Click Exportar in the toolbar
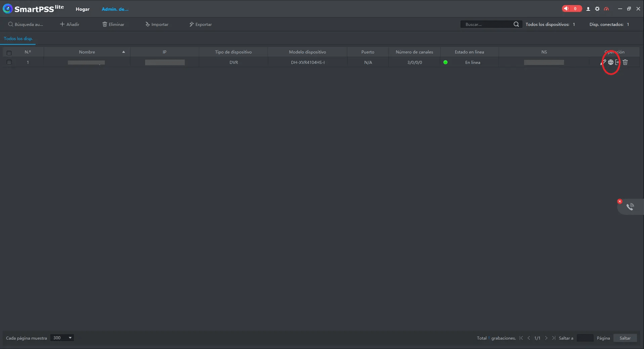644x349 pixels. click(201, 24)
